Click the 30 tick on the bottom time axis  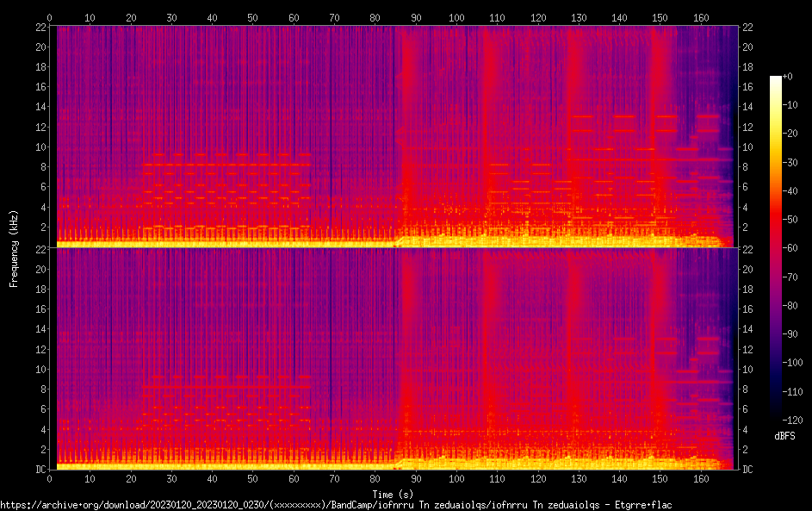pyautogui.click(x=171, y=478)
